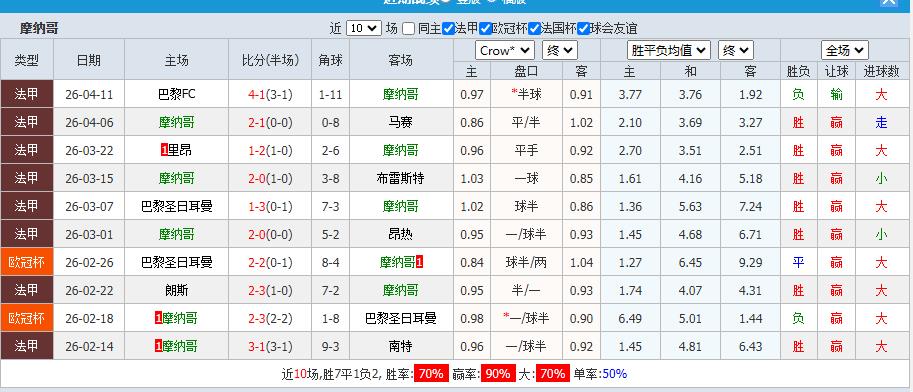The width and height of the screenshot is (913, 392).
Task: Open the 1-3(0-1) score
Action: tap(270, 206)
